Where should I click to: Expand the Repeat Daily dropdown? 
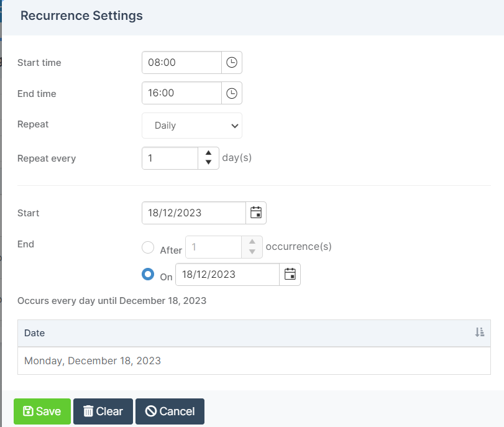click(x=192, y=126)
